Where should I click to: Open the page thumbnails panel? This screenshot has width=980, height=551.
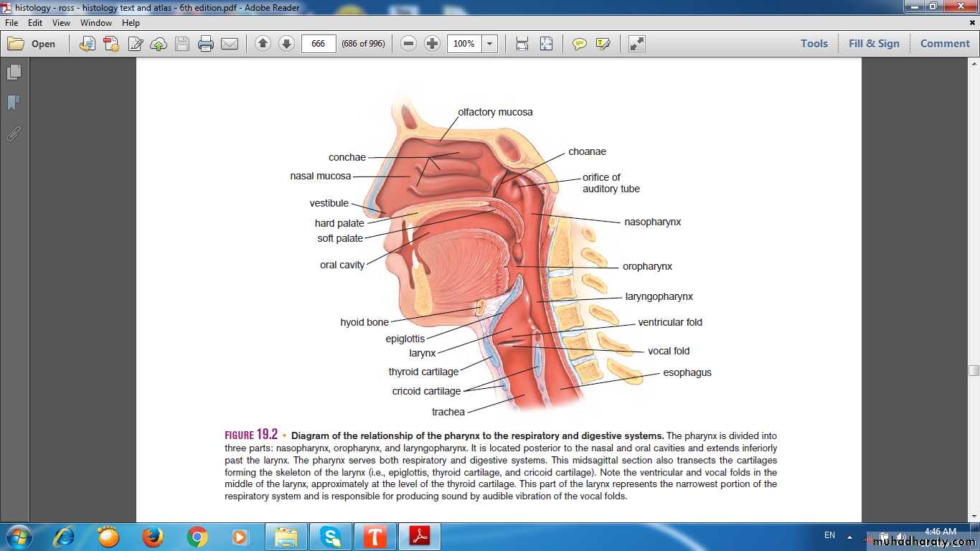tap(14, 72)
